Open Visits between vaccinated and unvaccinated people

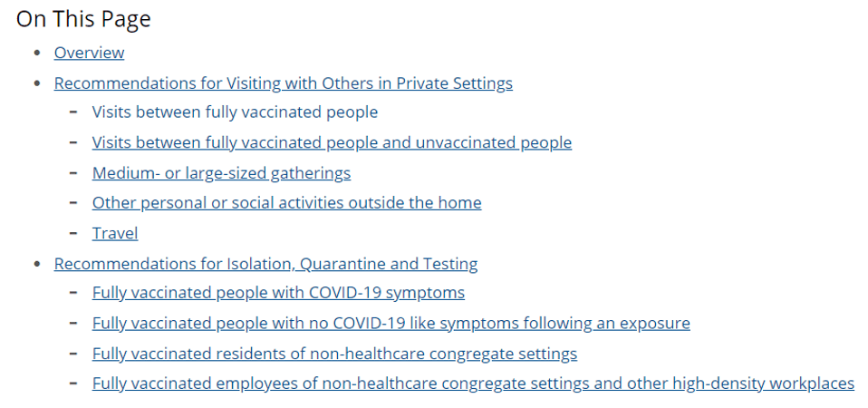(332, 142)
